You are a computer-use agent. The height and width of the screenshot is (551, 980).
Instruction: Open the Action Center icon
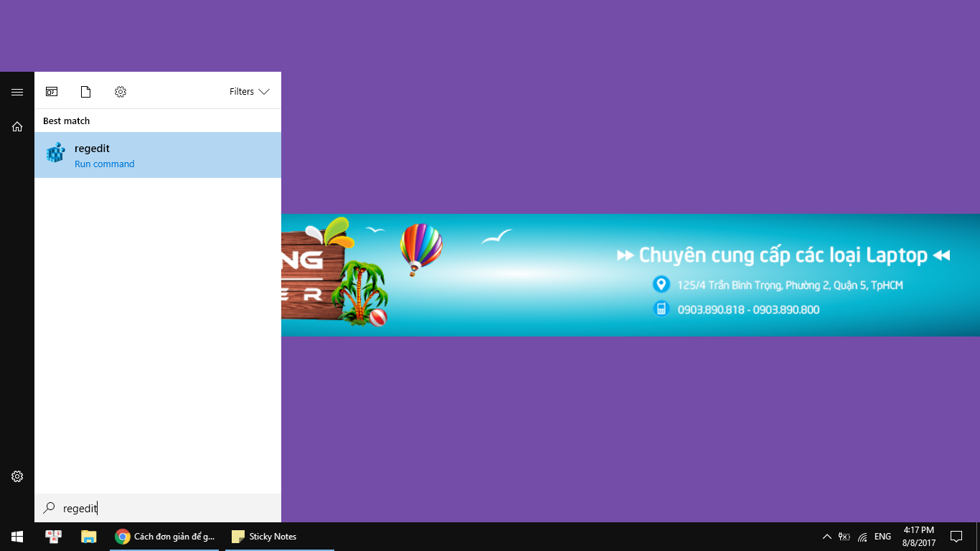[957, 536]
